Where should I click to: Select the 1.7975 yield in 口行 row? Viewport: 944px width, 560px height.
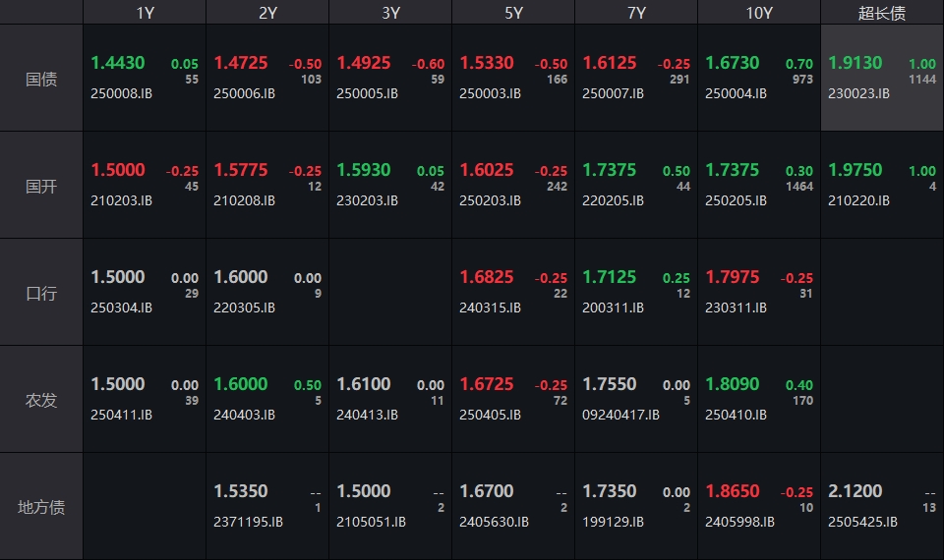point(733,277)
